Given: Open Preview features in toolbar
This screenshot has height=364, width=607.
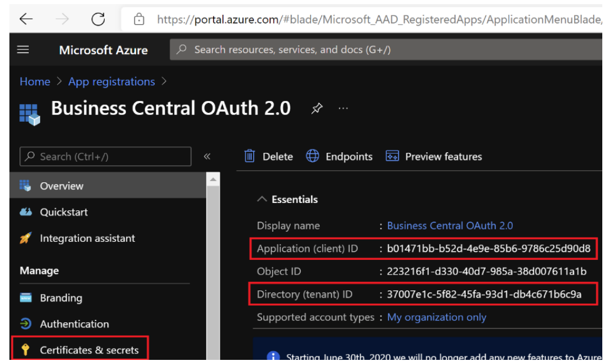Looking at the screenshot, I should (434, 156).
